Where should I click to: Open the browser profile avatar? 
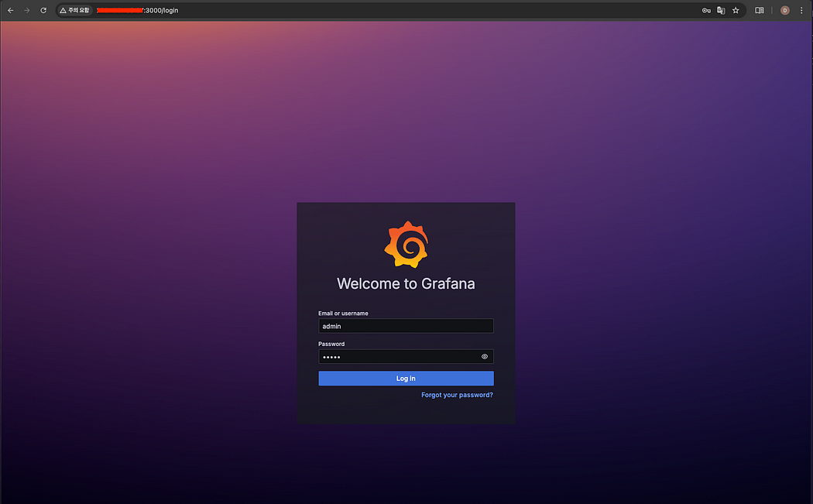[785, 10]
